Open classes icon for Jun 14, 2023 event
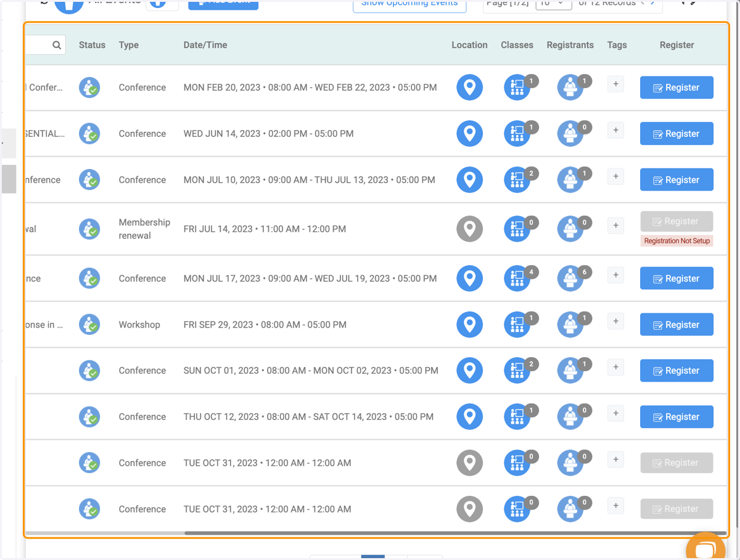Screen dimensions: 740x560 click(x=517, y=134)
